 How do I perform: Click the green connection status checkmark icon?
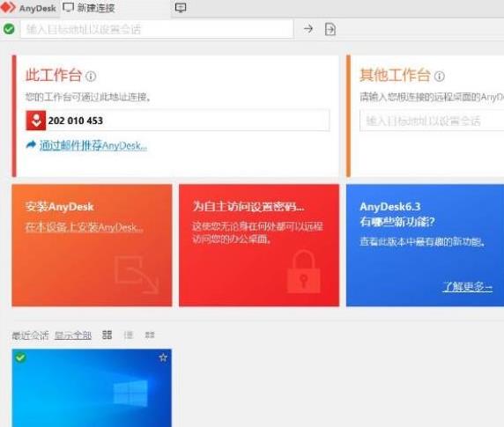click(9, 29)
